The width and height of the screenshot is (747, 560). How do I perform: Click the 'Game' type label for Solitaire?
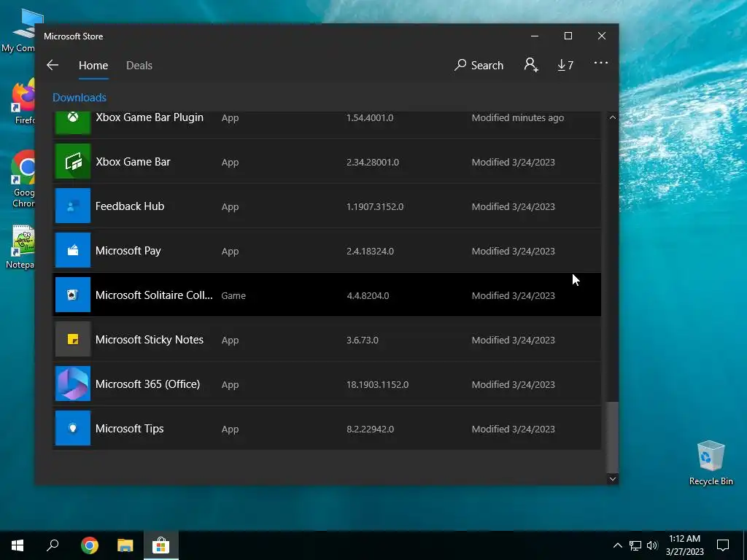pyautogui.click(x=233, y=296)
